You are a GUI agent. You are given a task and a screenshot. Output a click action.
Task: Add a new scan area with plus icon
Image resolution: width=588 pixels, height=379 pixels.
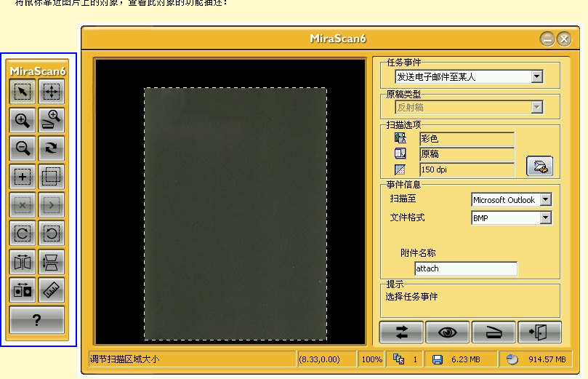[x=23, y=176]
